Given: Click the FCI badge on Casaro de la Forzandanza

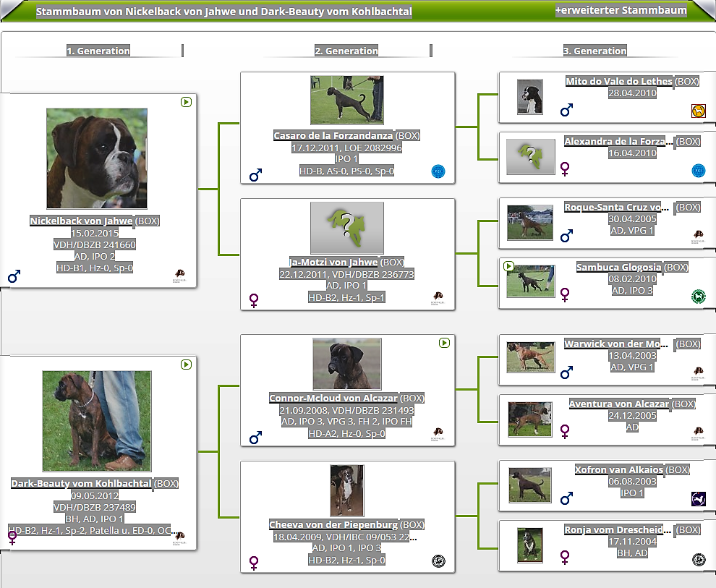Looking at the screenshot, I should click(438, 171).
